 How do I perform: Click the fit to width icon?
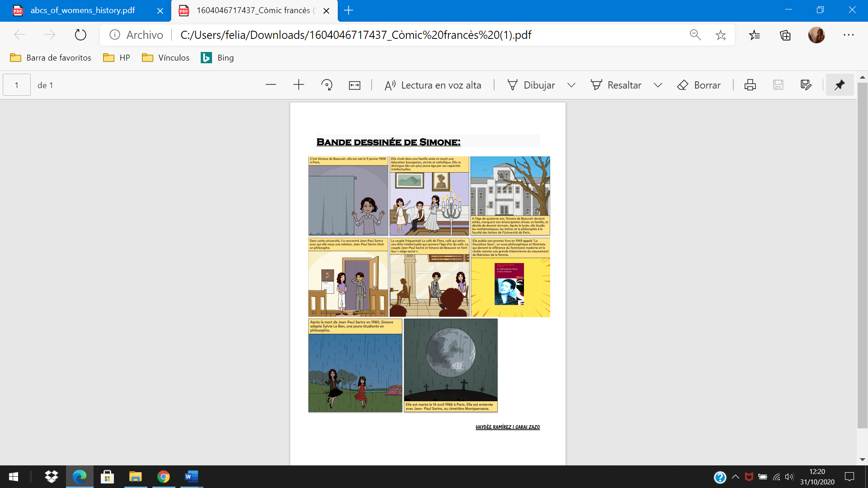coord(354,85)
